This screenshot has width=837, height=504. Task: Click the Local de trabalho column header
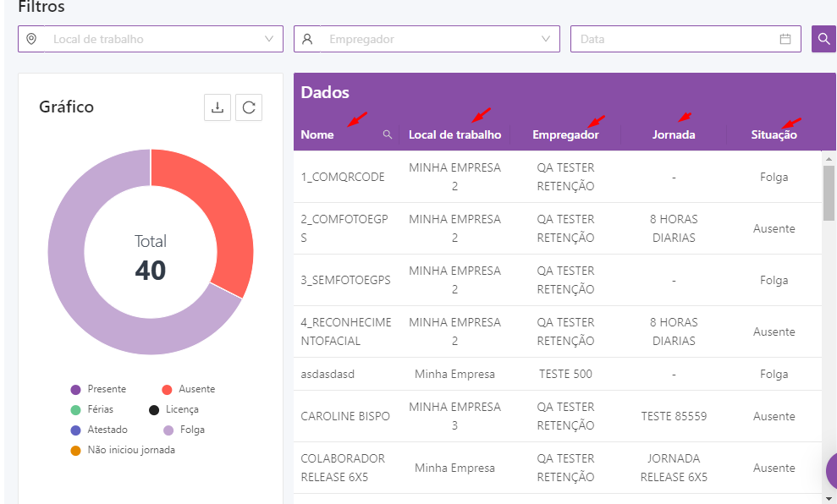[454, 134]
